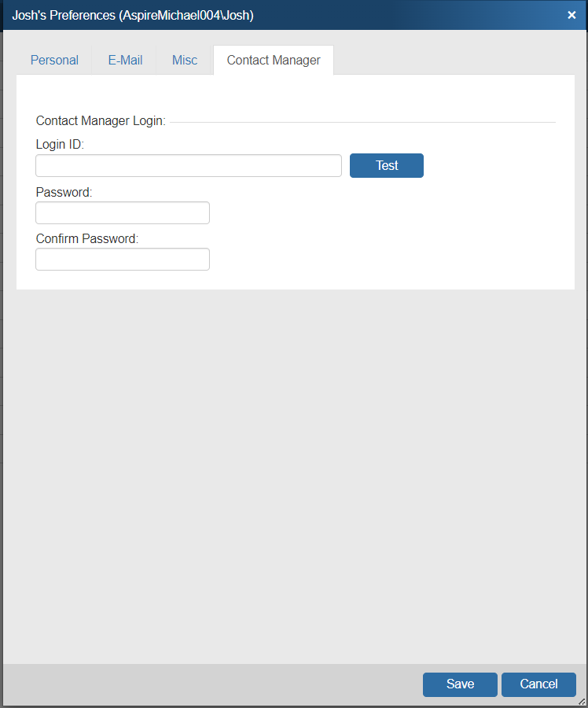
Task: Click the Contact Manager tab
Action: tap(274, 60)
